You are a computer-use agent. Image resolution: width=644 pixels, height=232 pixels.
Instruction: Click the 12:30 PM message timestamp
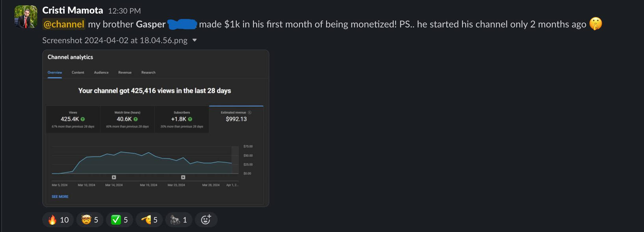(x=124, y=11)
